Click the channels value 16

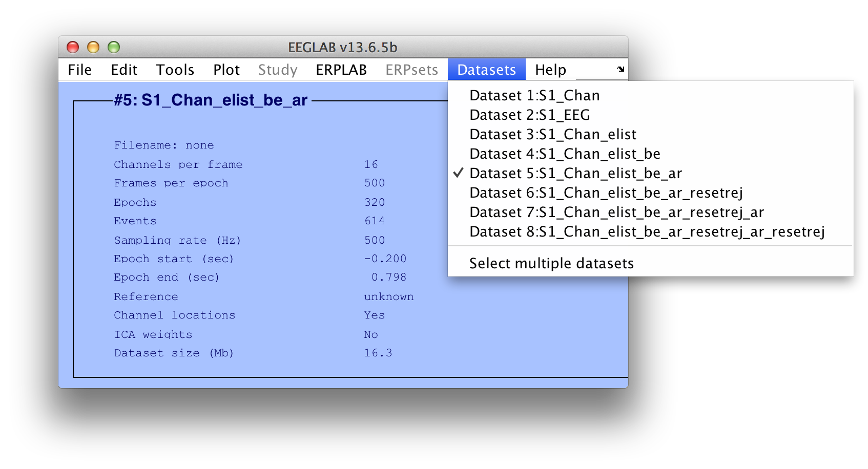click(x=371, y=164)
